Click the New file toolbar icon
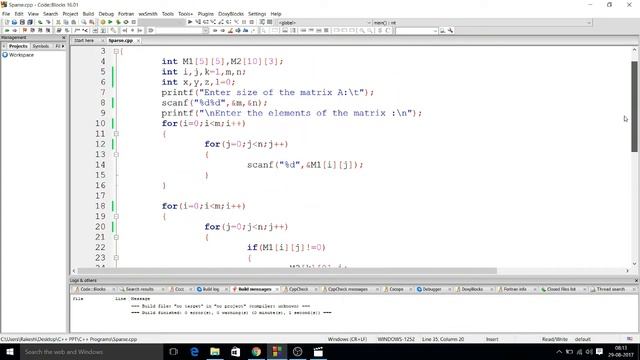This screenshot has height=360, width=640. [7, 22]
